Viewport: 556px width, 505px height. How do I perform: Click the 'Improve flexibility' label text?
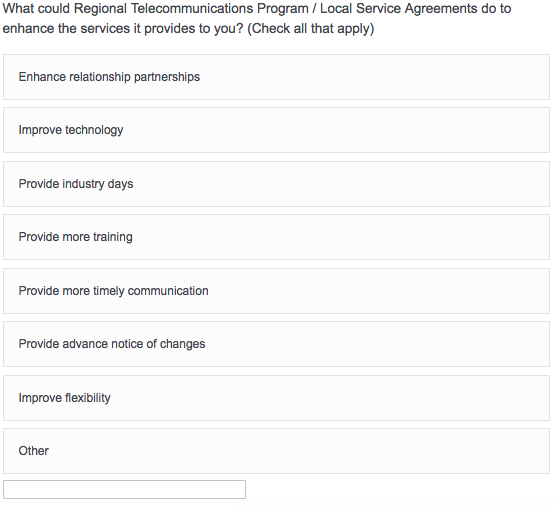pos(65,398)
